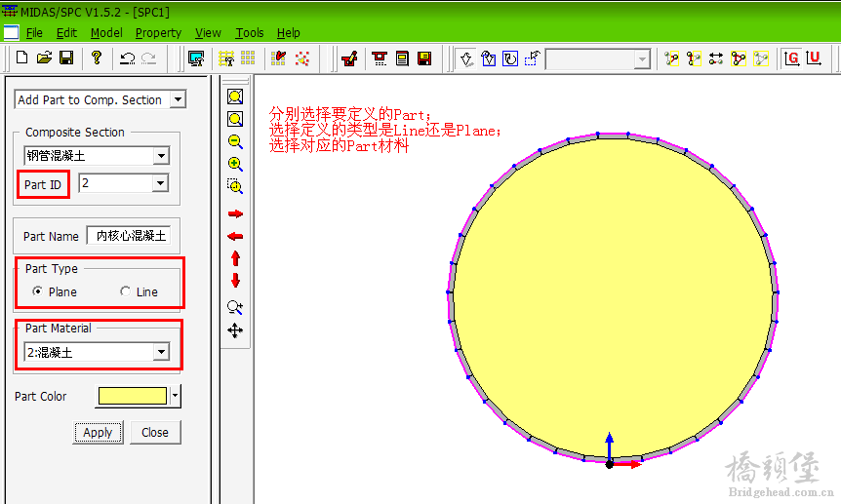Save using the floppy disk icon

[x=66, y=58]
